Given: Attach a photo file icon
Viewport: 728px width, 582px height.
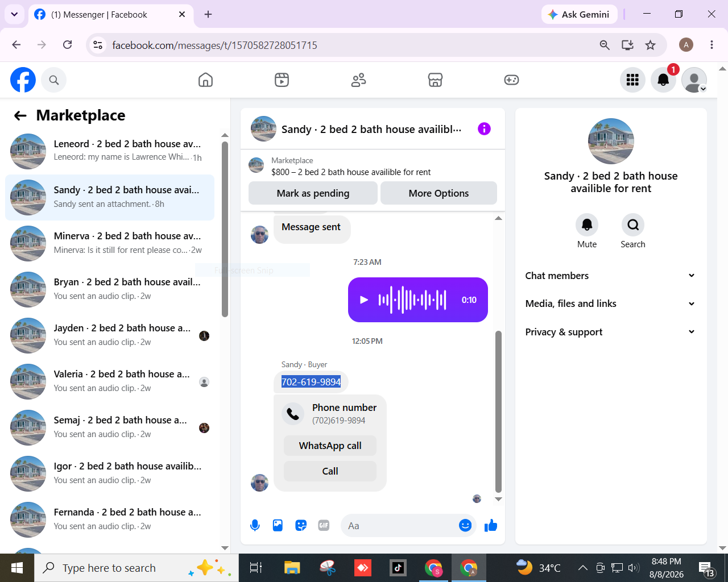Looking at the screenshot, I should point(278,526).
